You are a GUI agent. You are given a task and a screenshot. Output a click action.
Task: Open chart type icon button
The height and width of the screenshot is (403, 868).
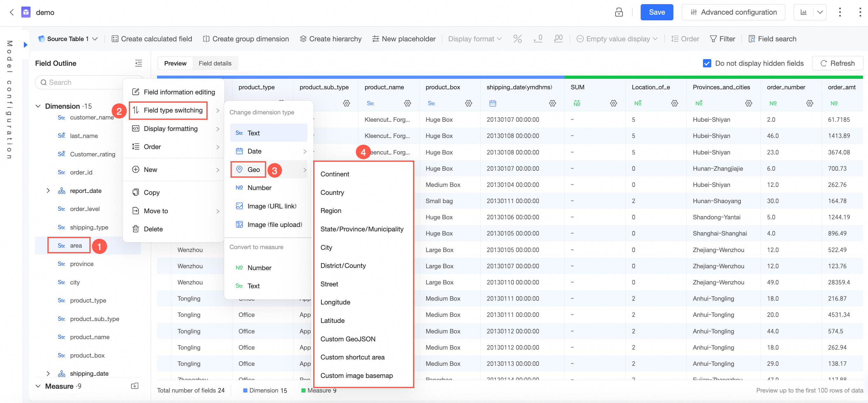click(x=804, y=12)
